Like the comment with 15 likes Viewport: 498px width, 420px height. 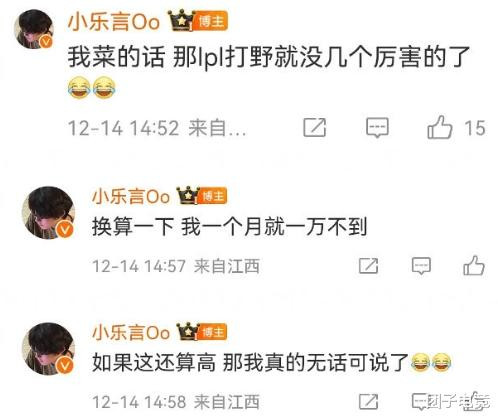click(x=440, y=127)
